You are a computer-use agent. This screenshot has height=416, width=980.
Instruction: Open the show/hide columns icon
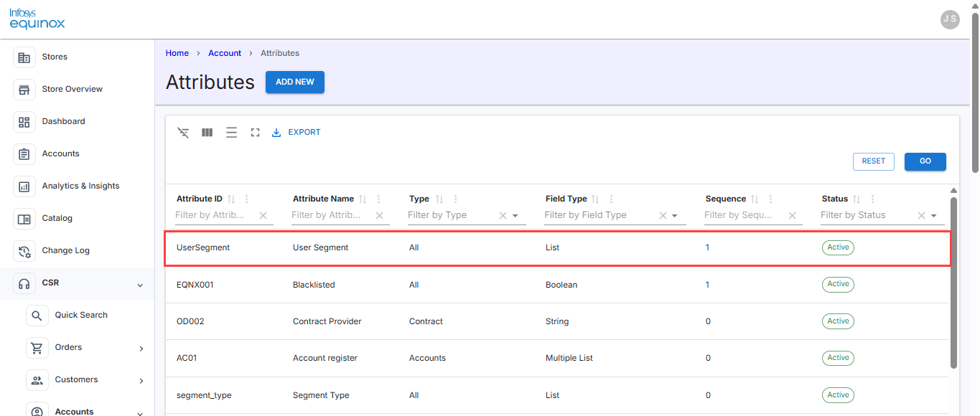pyautogui.click(x=207, y=133)
